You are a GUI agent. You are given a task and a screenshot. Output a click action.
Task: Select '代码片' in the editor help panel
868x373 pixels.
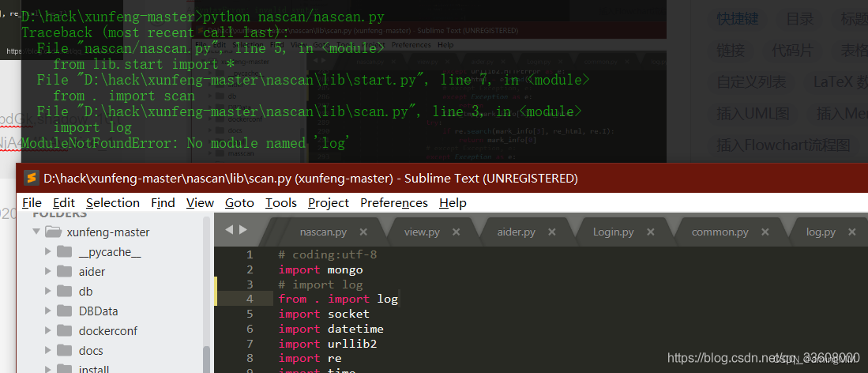[x=793, y=51]
